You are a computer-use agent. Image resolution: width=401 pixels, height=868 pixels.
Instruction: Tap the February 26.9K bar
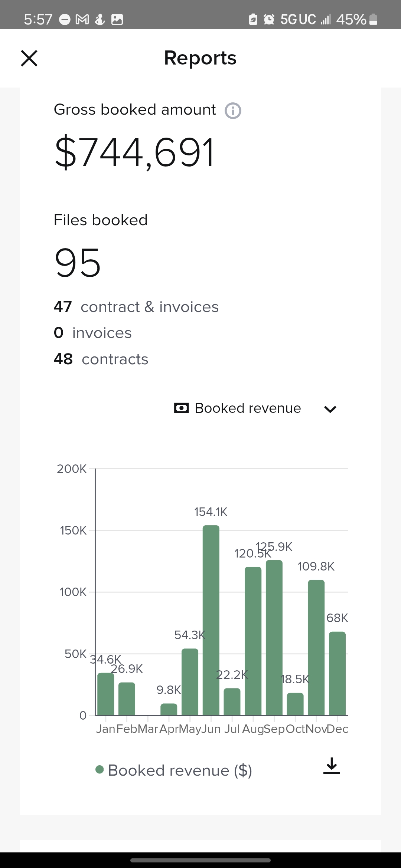(127, 699)
